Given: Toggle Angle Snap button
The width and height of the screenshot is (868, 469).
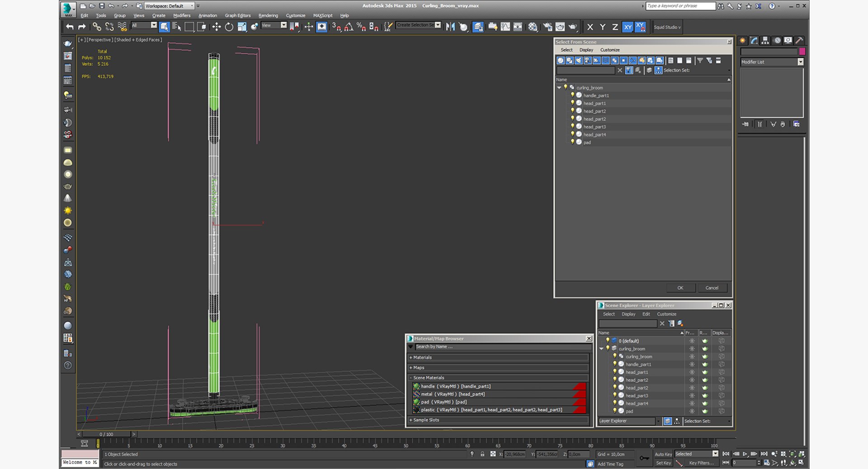Looking at the screenshot, I should (349, 27).
